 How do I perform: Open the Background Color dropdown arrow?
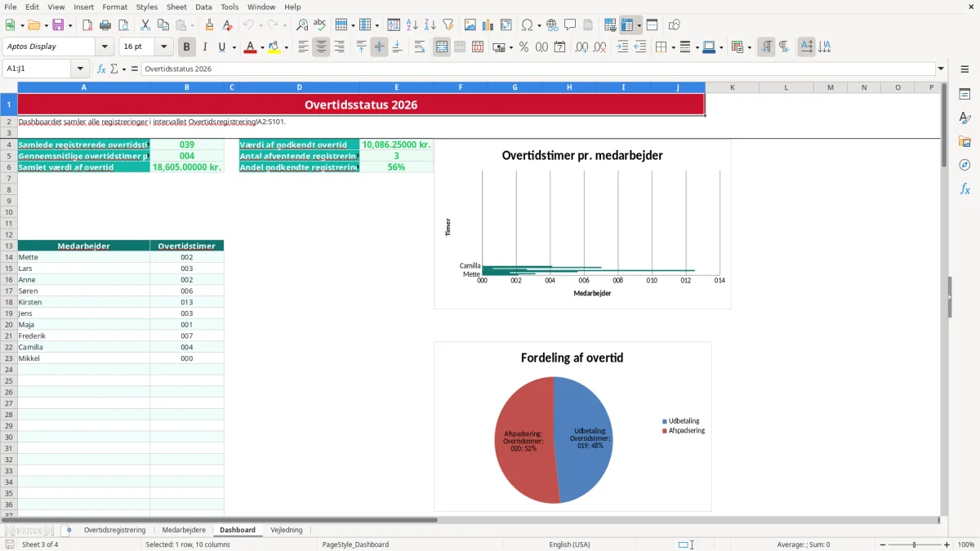click(286, 47)
